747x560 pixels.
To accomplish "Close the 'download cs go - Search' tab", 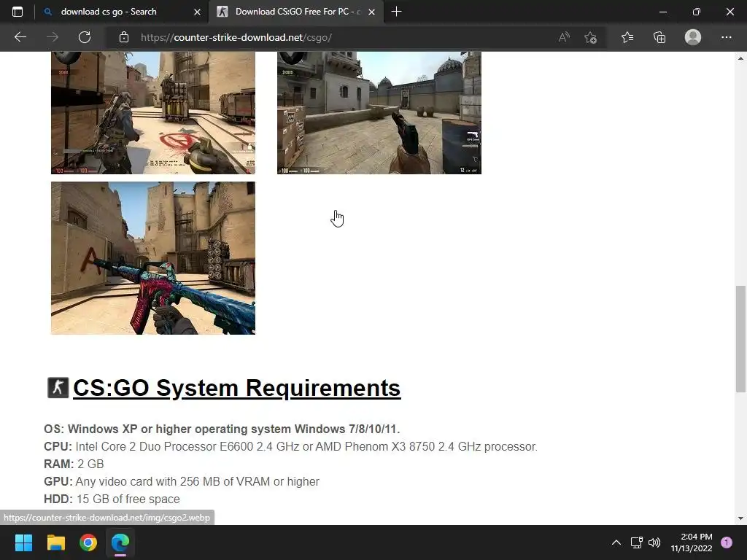I will [197, 12].
